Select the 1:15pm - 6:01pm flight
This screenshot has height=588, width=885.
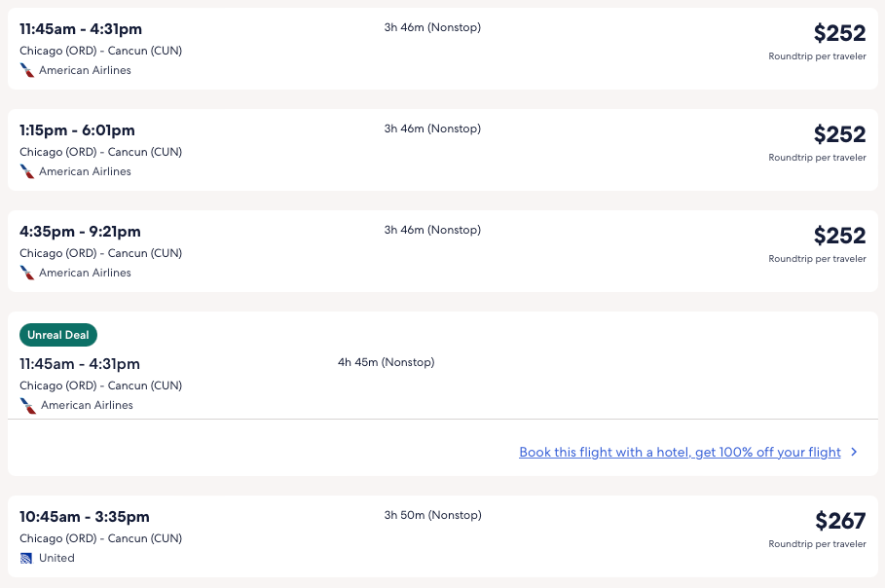[78, 130]
